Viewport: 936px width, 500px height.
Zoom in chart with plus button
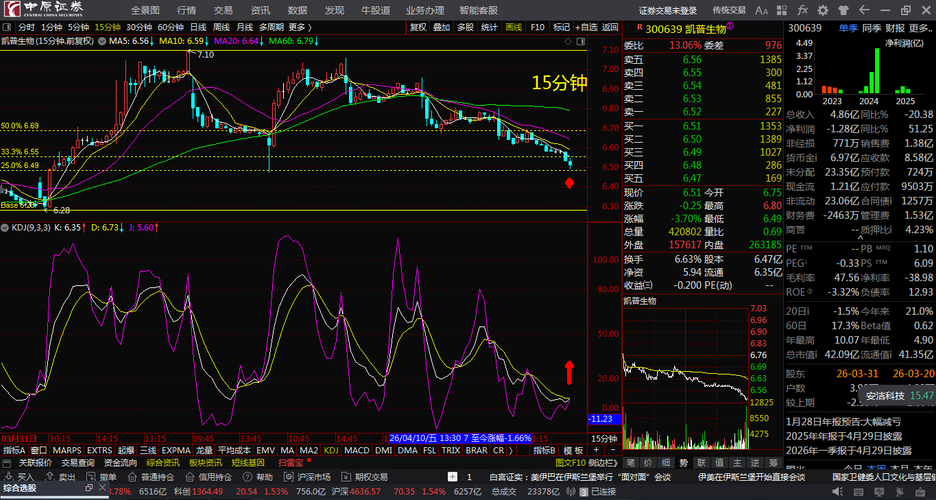pos(596,450)
